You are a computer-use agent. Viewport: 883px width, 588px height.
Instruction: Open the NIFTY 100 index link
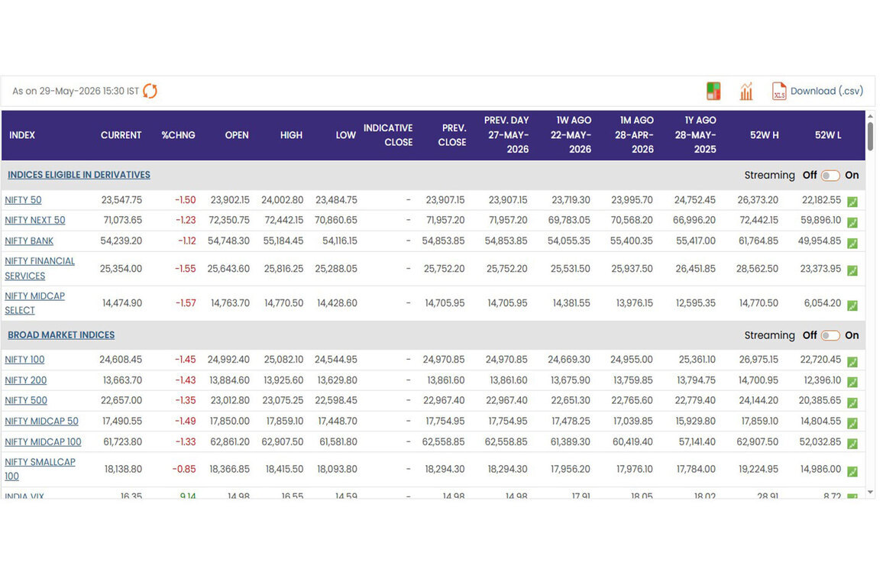click(24, 360)
